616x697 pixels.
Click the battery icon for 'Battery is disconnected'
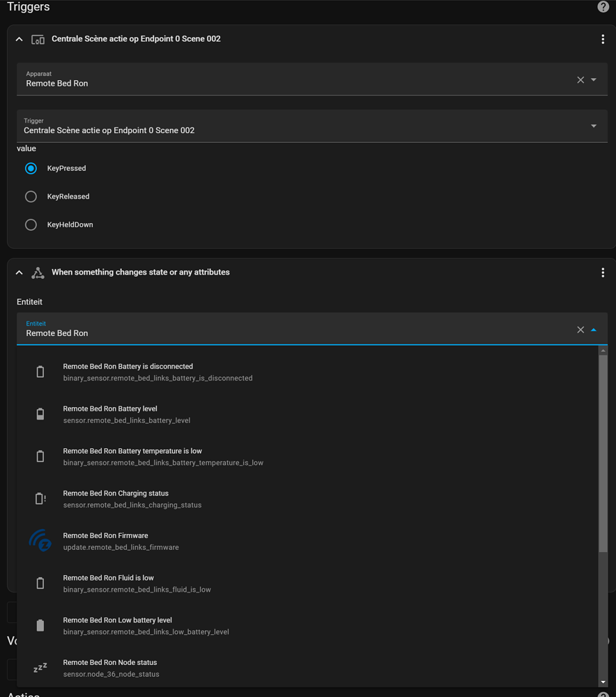(40, 371)
